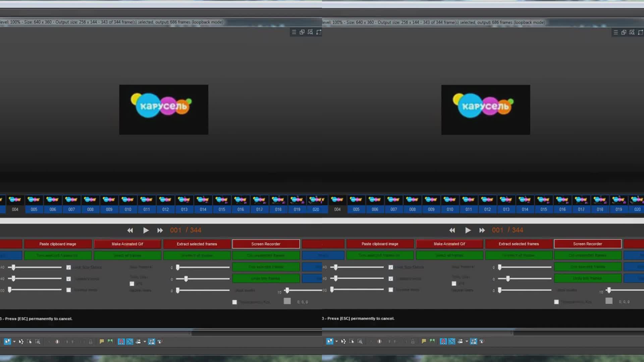Toggle Automatic Crossfades in left pane toolbar
Image resolution: width=644 pixels, height=362 pixels.
(x=130, y=342)
